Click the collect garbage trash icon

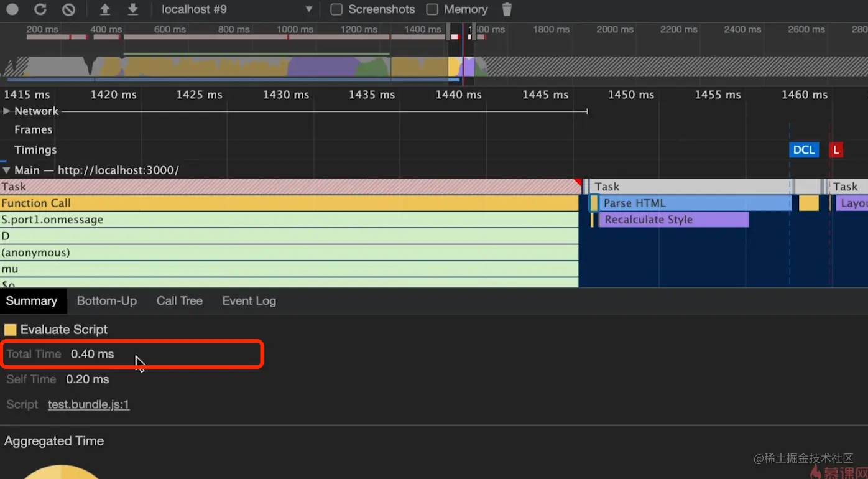(x=507, y=9)
